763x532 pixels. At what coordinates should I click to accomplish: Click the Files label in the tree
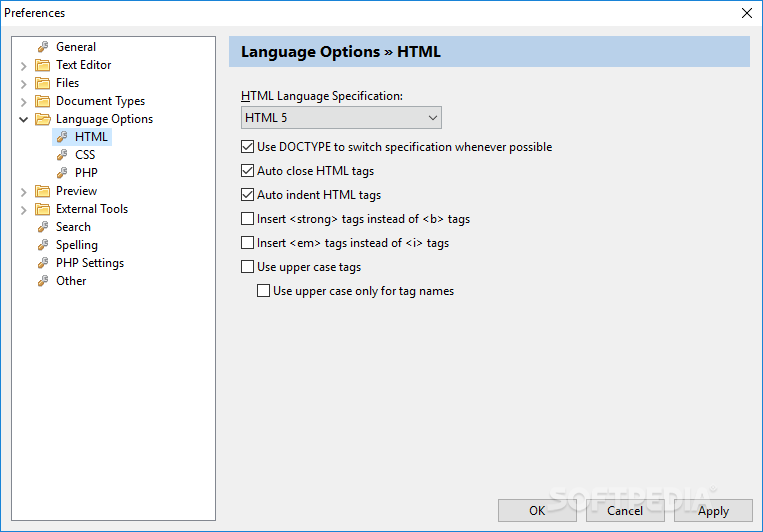point(68,83)
